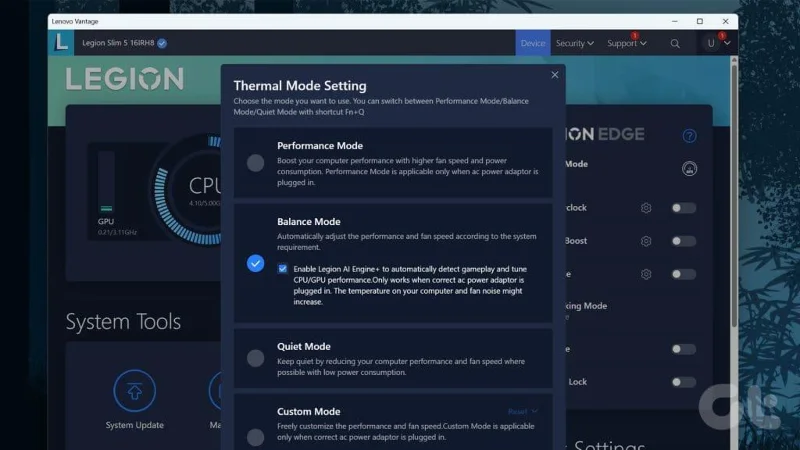This screenshot has height=450, width=800.
Task: Click the verified badge beside Legion Slim 5
Action: 162,43
